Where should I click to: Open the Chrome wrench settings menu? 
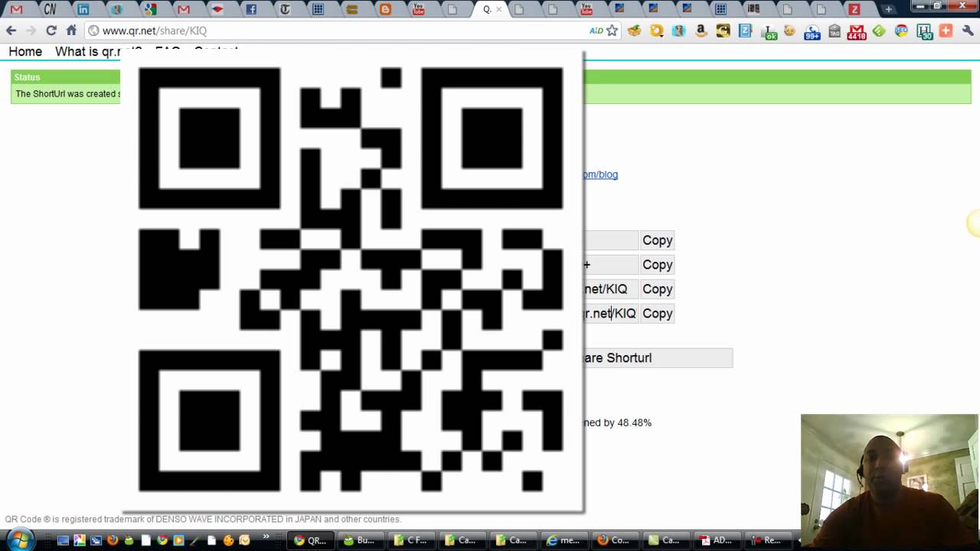[x=968, y=31]
